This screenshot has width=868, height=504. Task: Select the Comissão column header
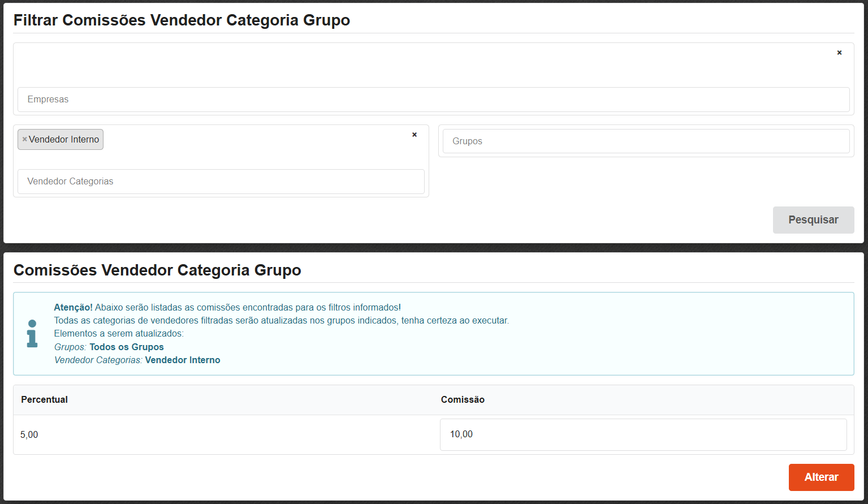[463, 399]
